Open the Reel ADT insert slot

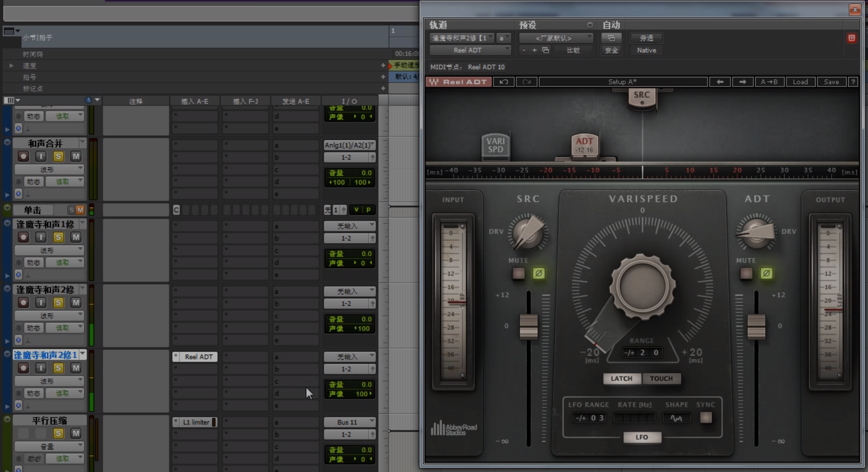(x=198, y=357)
